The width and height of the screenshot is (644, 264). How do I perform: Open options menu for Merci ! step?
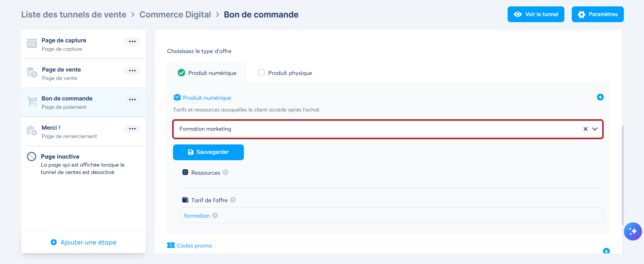point(132,129)
